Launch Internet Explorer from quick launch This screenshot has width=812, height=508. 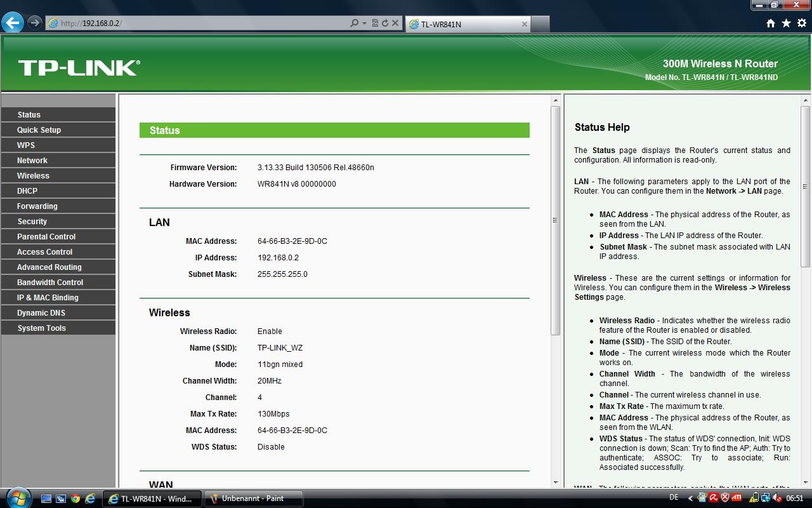click(90, 498)
